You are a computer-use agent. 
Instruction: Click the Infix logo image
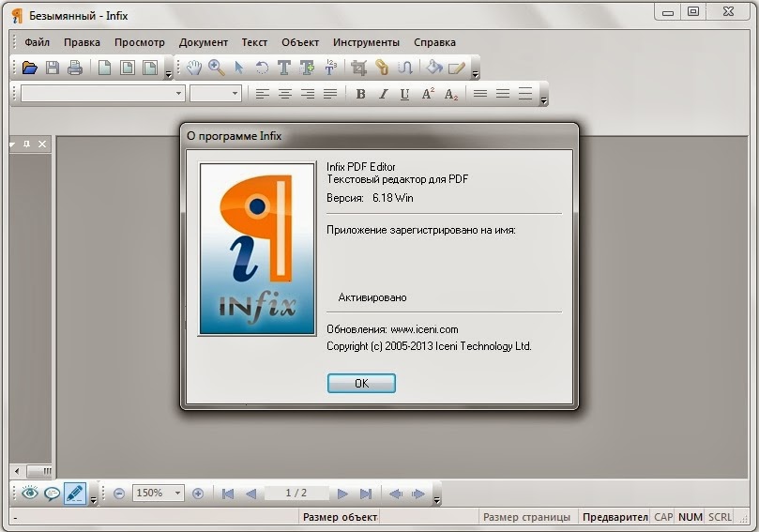(257, 249)
